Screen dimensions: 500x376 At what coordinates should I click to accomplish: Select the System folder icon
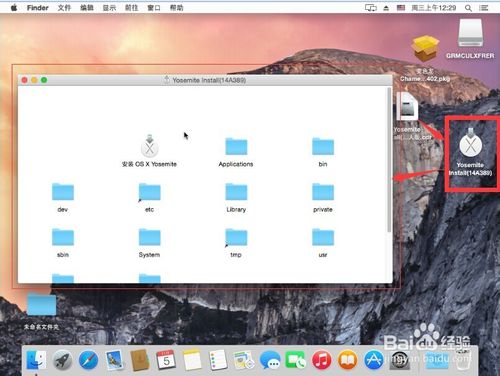149,237
